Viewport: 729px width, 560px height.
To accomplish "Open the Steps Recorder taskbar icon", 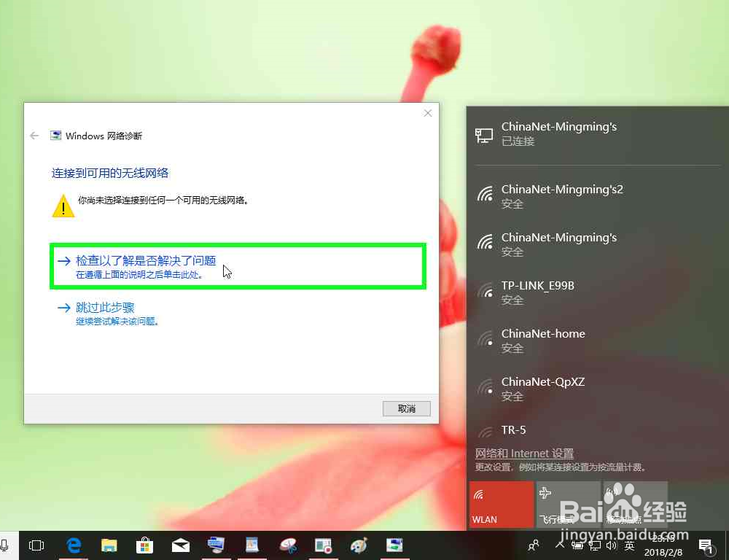I will (323, 545).
